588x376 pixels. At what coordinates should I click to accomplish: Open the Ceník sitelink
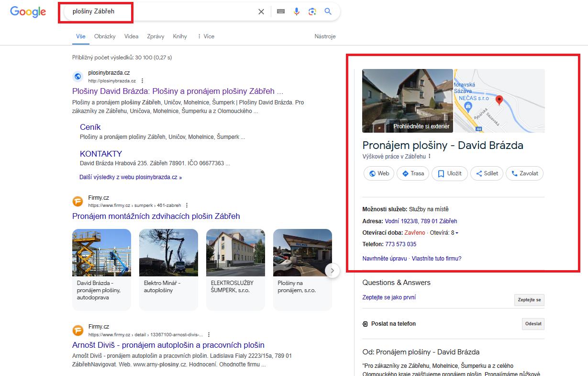pos(90,127)
